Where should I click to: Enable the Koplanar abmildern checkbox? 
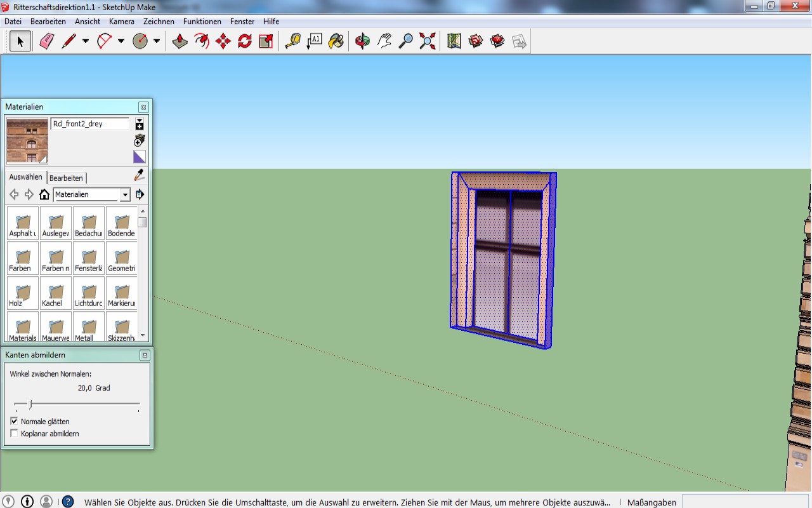click(15, 434)
